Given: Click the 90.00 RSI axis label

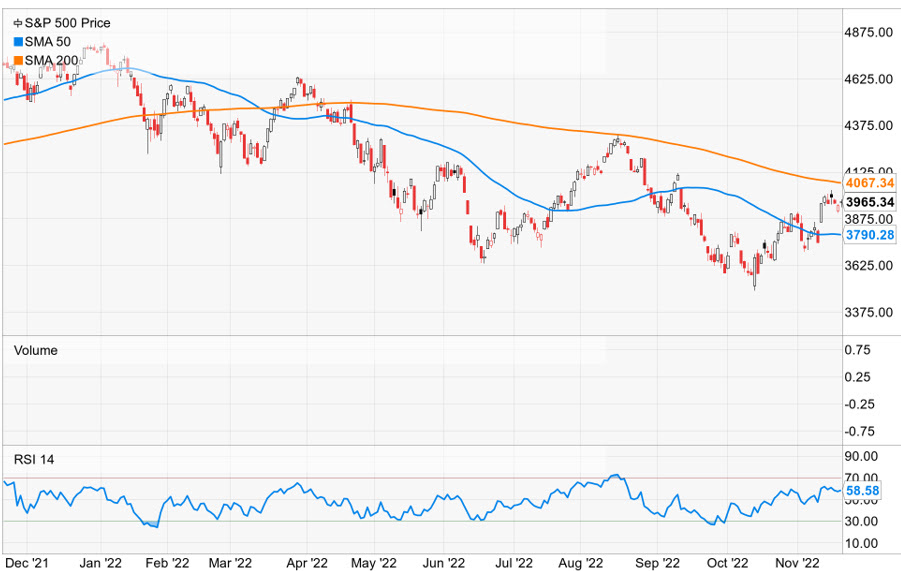Looking at the screenshot, I should [x=861, y=456].
